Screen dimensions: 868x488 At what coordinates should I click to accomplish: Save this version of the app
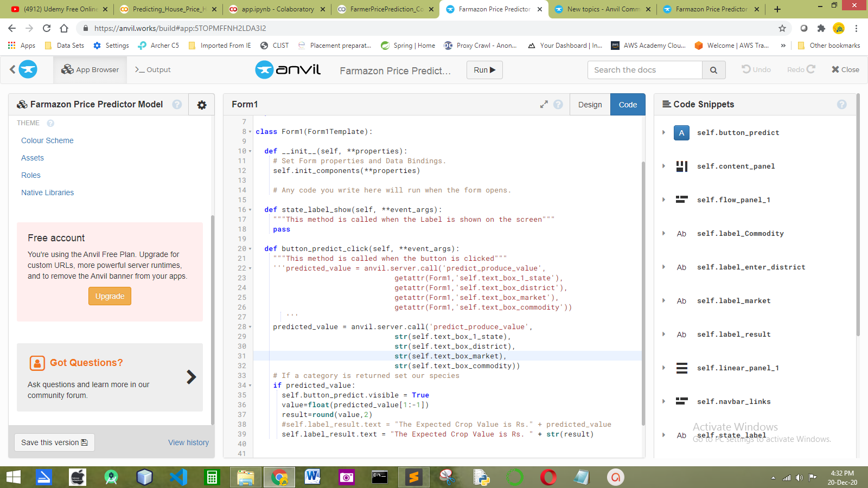54,442
